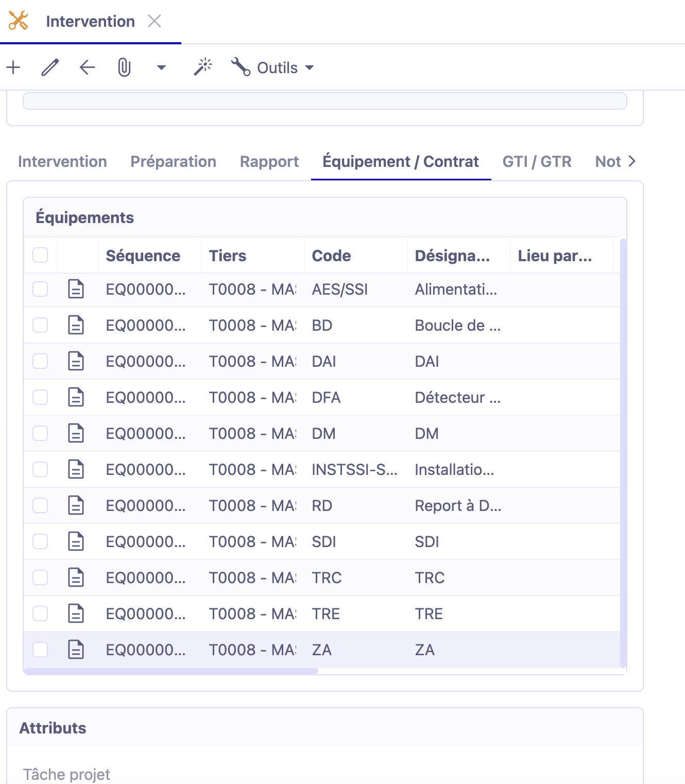685x784 pixels.
Task: Check the checkbox for the BD row
Action: [40, 325]
